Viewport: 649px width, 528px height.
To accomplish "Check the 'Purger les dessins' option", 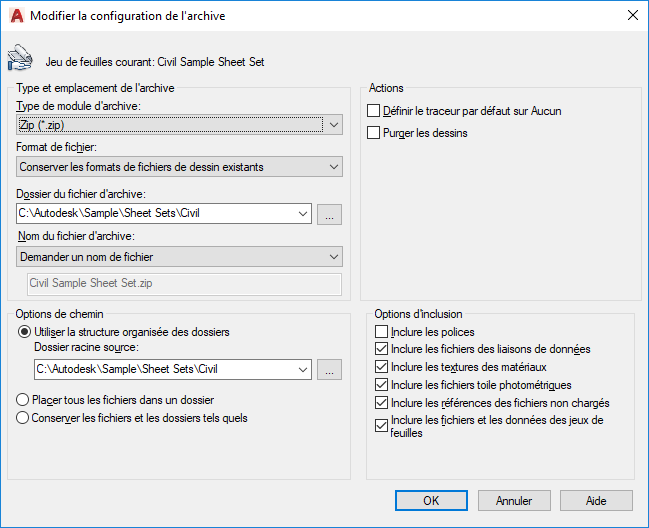I will [x=374, y=132].
